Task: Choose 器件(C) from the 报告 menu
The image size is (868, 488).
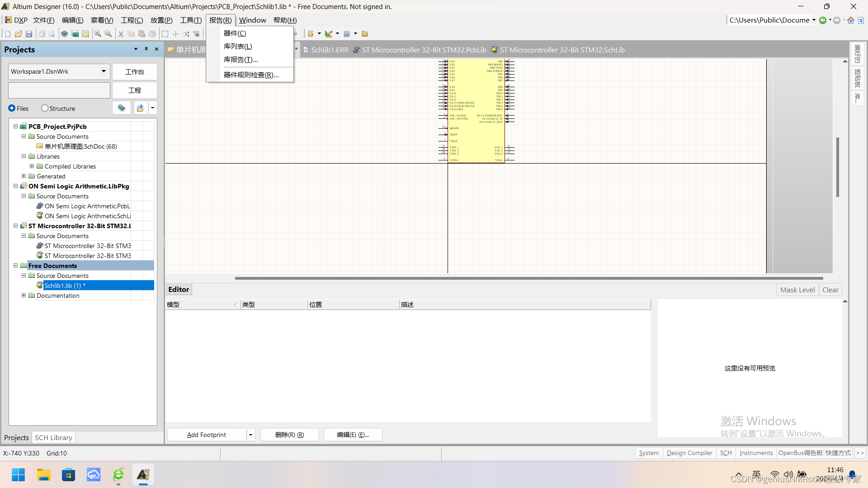Action: (235, 33)
